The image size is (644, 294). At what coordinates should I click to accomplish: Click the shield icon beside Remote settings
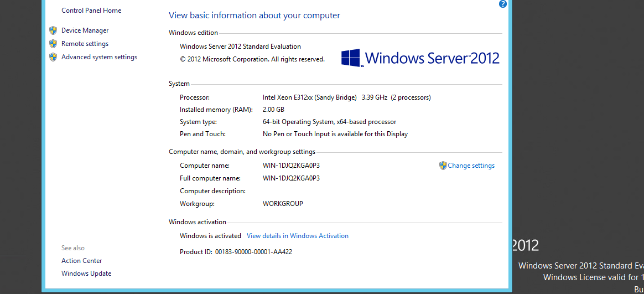pyautogui.click(x=53, y=44)
